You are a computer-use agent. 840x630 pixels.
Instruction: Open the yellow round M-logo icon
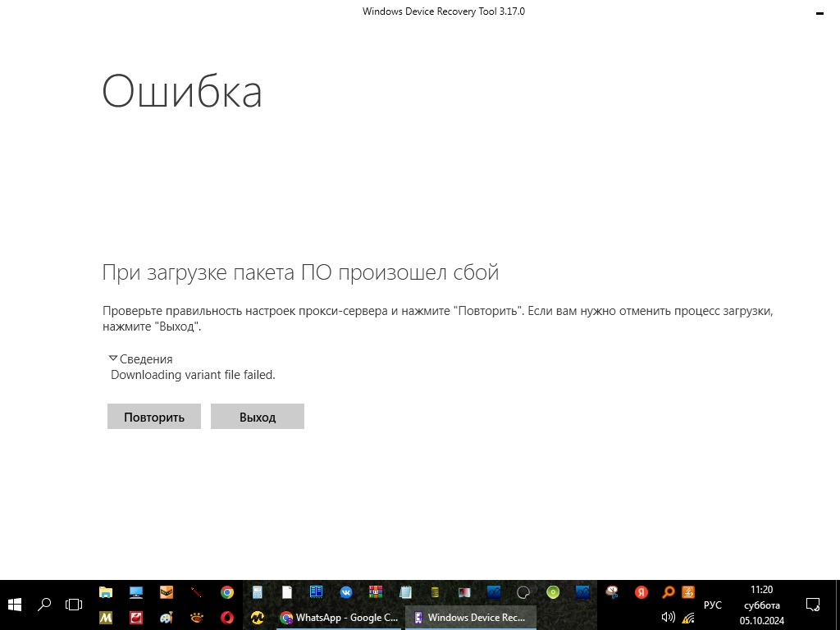pos(257,618)
